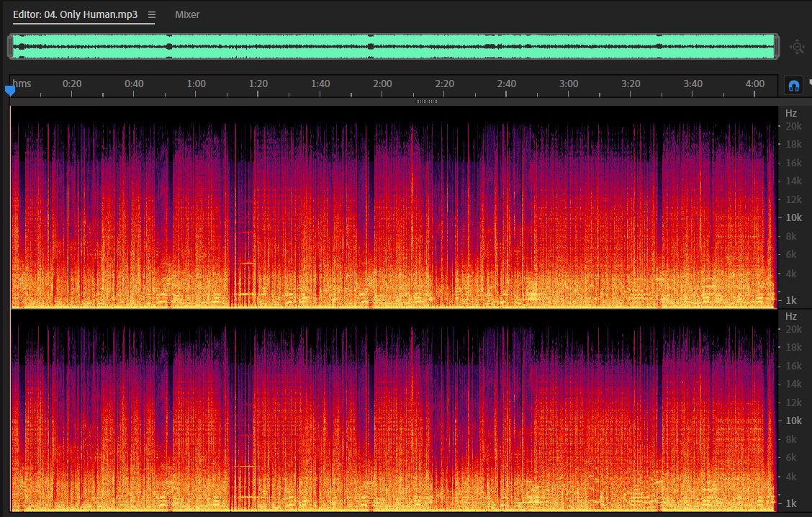The image size is (812, 517).
Task: Click the blue playhead marker on the timeline
Action: (x=10, y=91)
